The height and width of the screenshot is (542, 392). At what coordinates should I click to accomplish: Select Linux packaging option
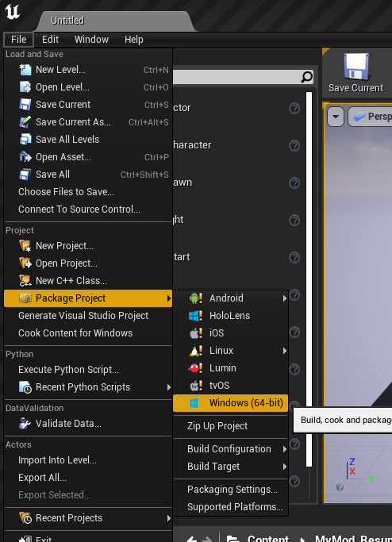pyautogui.click(x=231, y=351)
